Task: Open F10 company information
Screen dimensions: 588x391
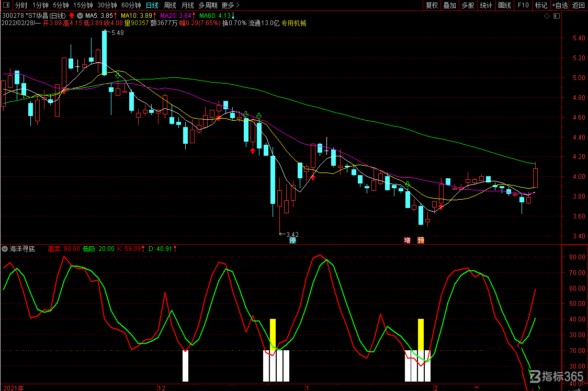Action: pos(523,5)
